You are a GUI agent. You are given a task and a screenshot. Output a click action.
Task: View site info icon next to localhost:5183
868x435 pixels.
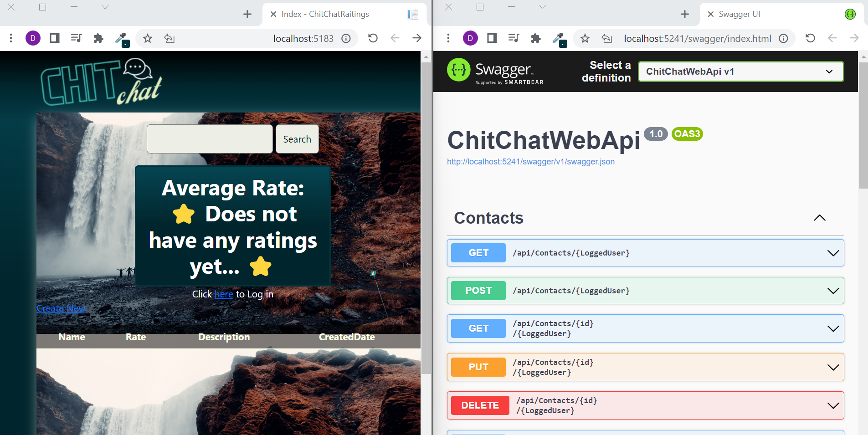346,38
